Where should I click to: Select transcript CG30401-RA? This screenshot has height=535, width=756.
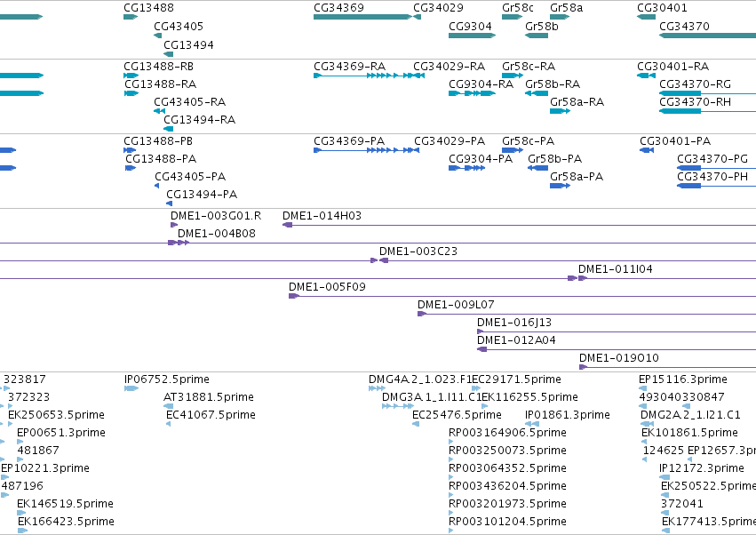click(673, 67)
